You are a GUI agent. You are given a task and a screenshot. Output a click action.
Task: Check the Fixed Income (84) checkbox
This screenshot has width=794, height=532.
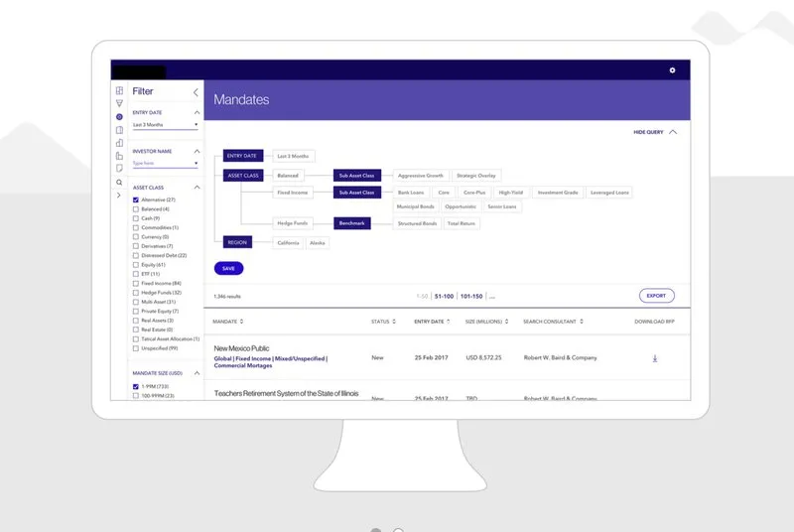click(136, 284)
